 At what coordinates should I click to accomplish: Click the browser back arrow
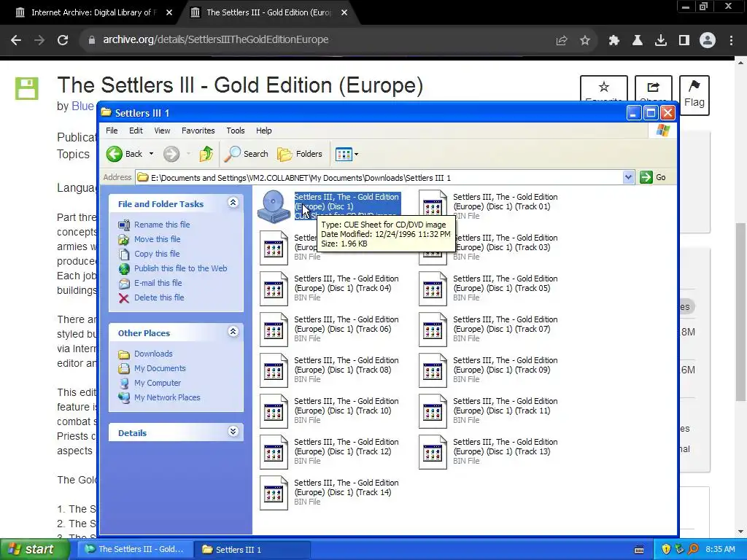point(16,40)
